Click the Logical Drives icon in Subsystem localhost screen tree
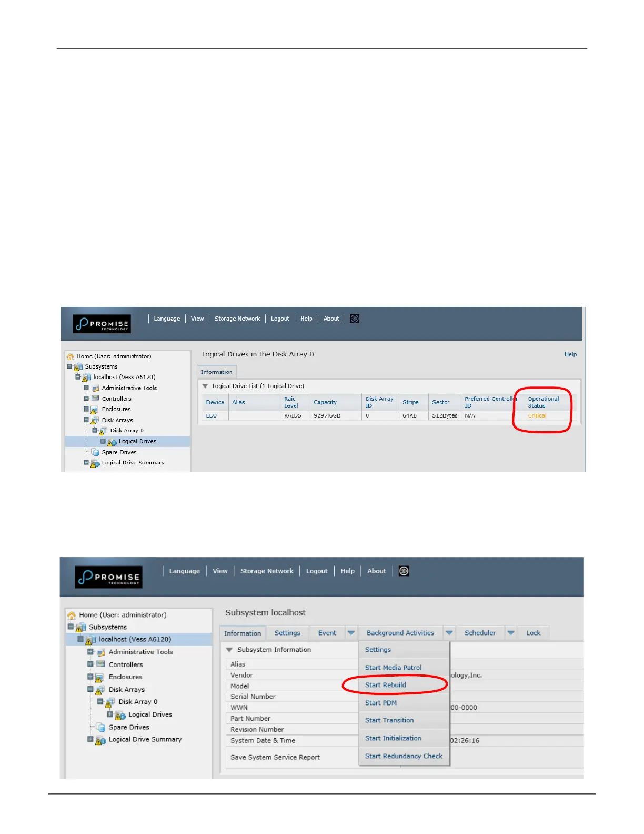Image resolution: width=644 pixels, height=834 pixels. tap(120, 715)
